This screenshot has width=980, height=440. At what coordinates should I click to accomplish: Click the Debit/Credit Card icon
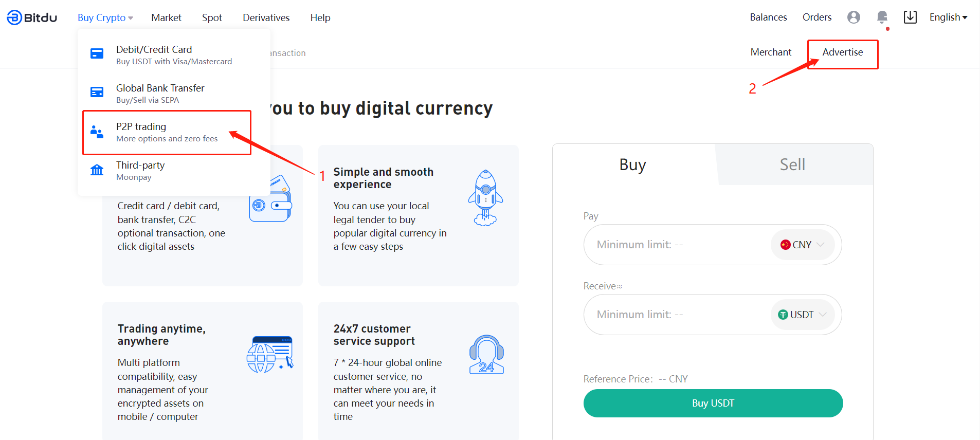coord(97,53)
